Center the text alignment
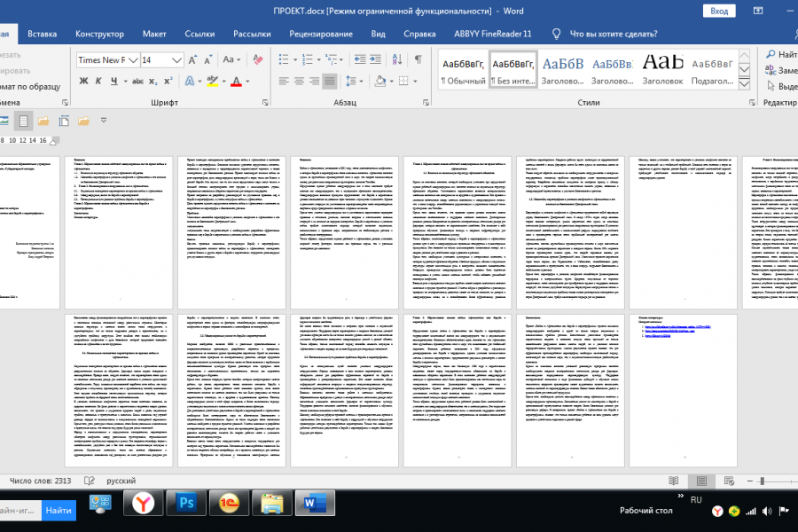Screen dimensions: 798x532 click(300, 81)
